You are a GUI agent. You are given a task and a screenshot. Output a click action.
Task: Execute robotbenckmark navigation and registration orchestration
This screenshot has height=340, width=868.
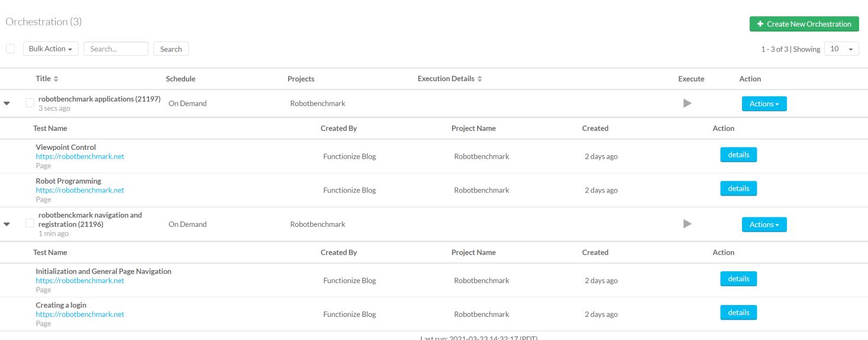point(687,224)
